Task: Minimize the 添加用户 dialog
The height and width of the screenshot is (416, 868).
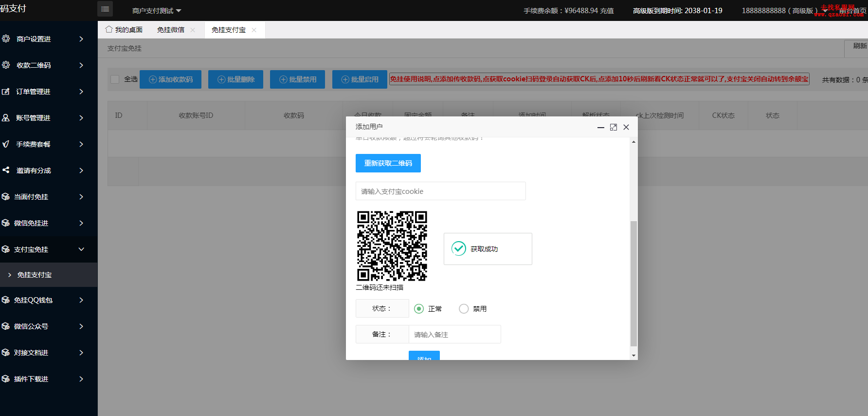Action: [x=601, y=127]
